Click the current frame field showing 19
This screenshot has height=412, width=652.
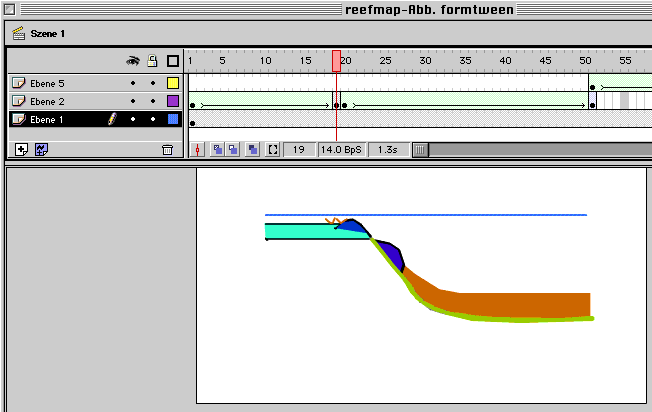pyautogui.click(x=299, y=150)
